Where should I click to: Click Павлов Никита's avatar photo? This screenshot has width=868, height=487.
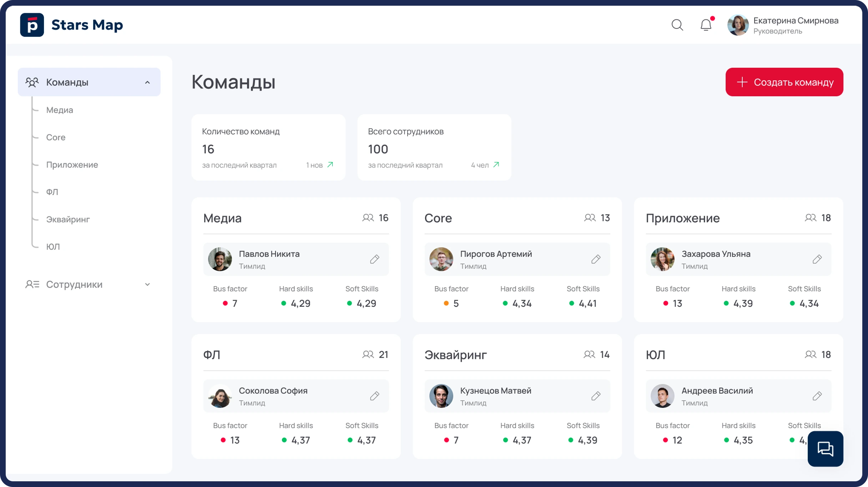[220, 259]
